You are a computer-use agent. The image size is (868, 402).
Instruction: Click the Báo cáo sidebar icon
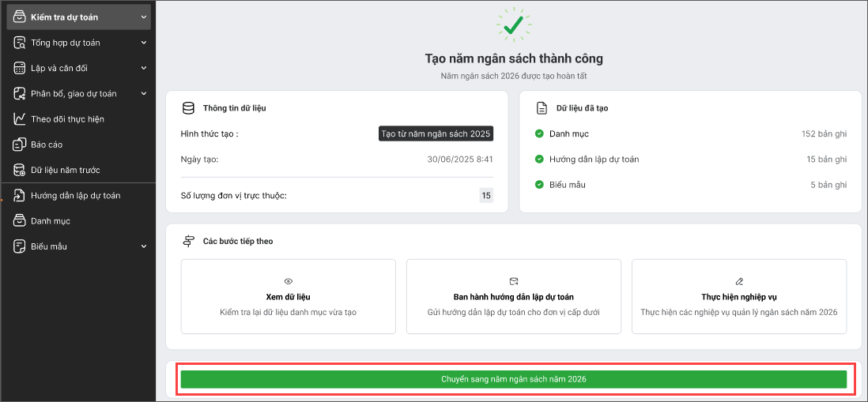(19, 145)
